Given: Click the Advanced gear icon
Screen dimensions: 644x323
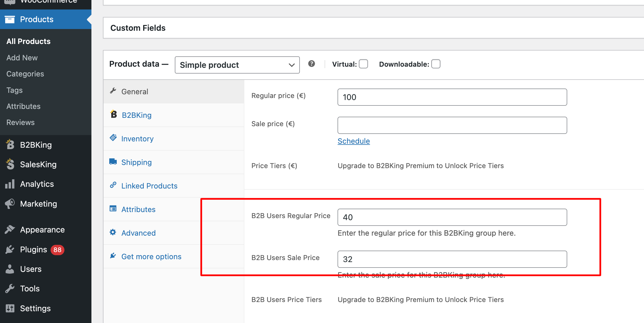Looking at the screenshot, I should 113,232.
